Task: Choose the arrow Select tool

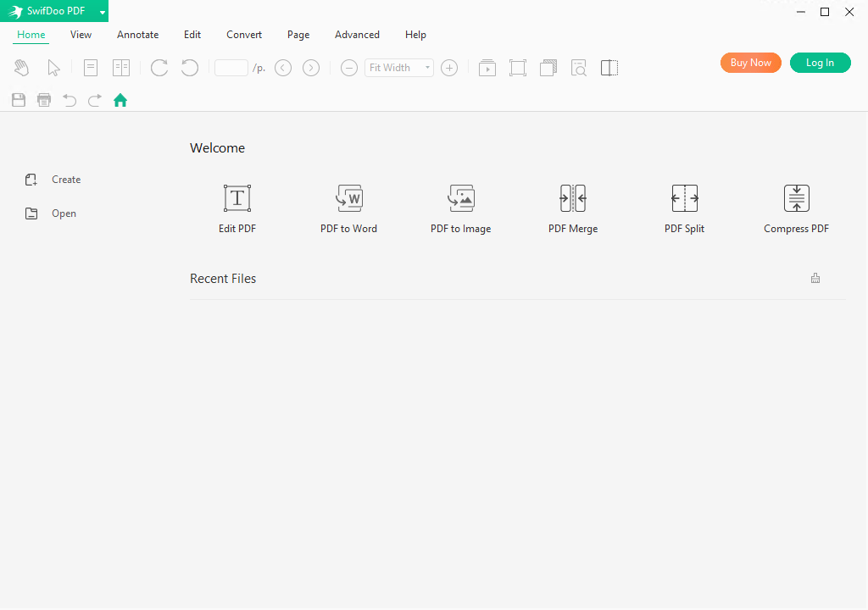Action: [x=53, y=68]
